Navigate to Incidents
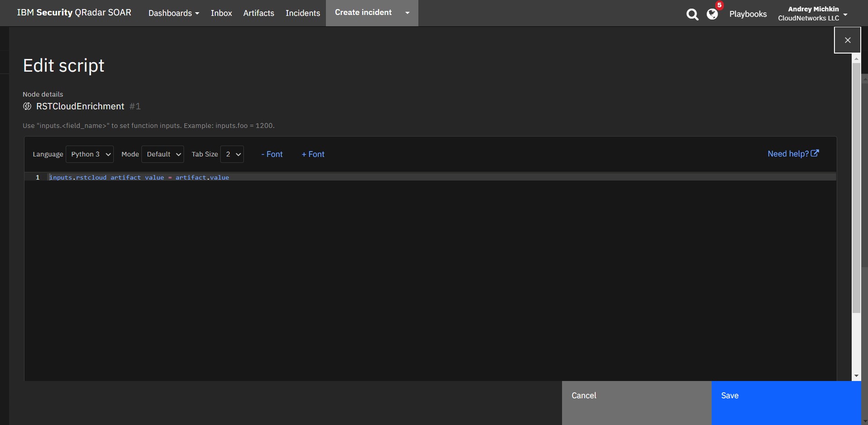The height and width of the screenshot is (425, 868). pyautogui.click(x=303, y=13)
